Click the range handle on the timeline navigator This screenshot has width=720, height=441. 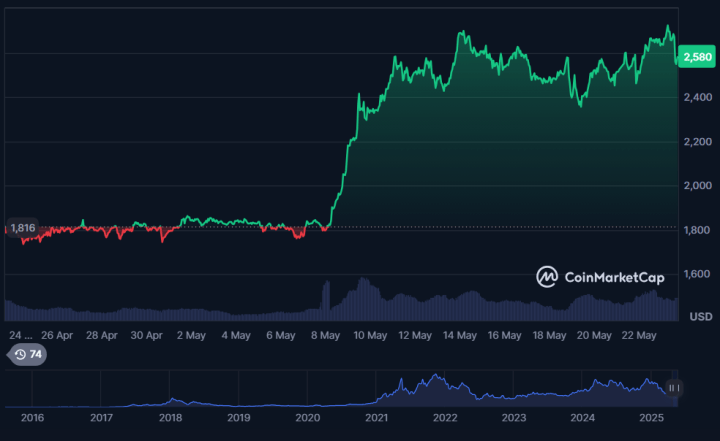674,388
